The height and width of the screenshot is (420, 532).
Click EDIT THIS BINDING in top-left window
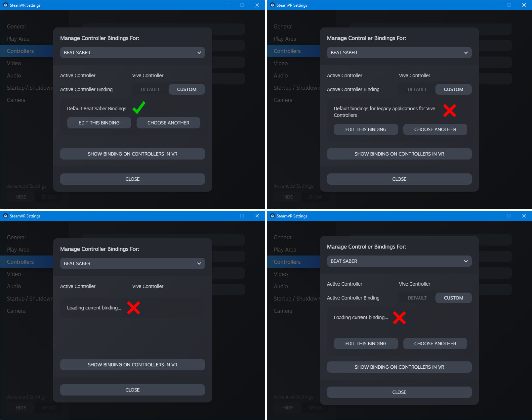tap(99, 123)
